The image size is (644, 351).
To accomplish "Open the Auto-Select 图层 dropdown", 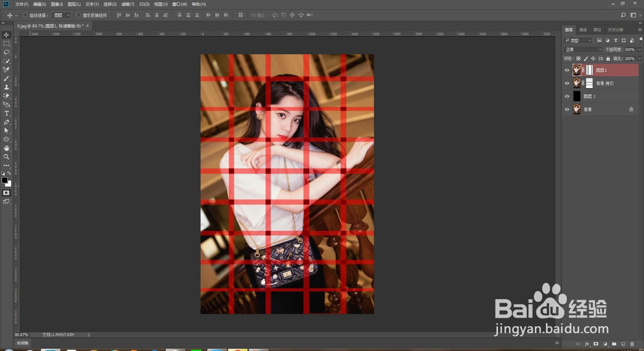I will pos(62,15).
